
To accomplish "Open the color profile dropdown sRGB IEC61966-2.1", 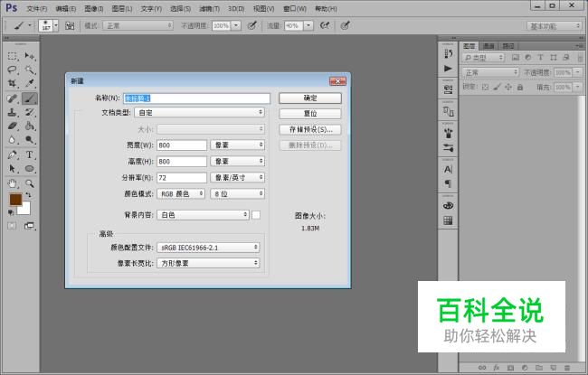I will [x=208, y=248].
